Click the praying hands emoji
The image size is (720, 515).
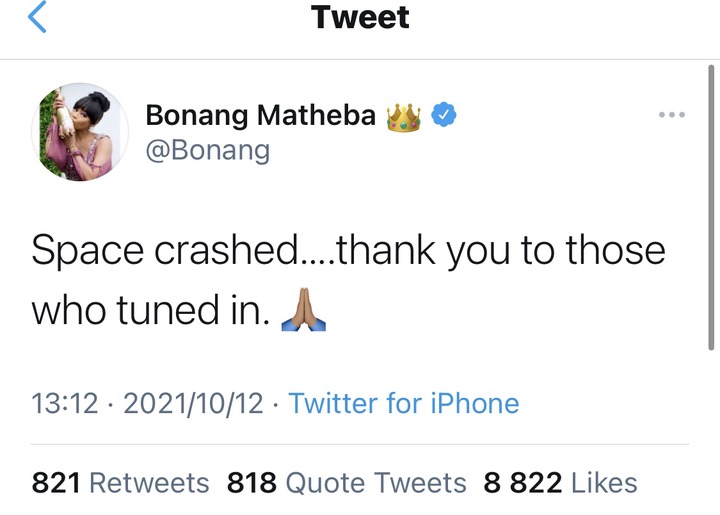pos(304,309)
